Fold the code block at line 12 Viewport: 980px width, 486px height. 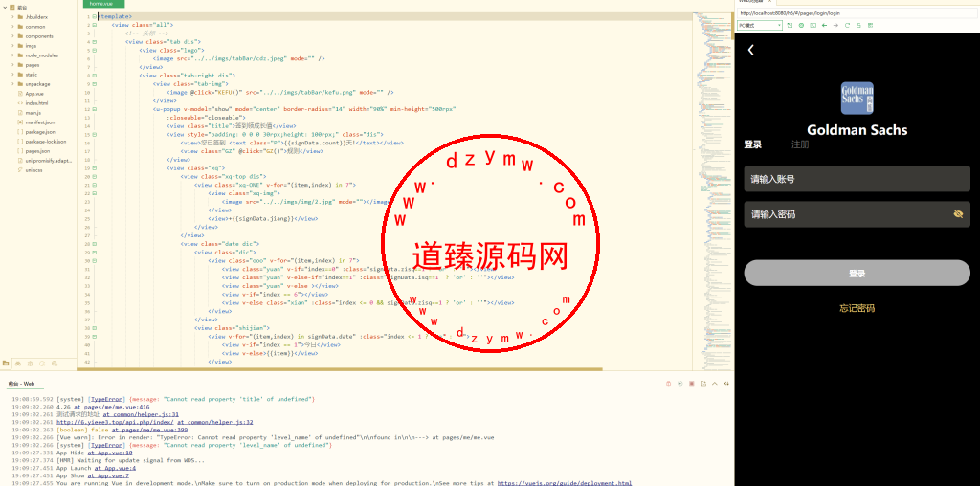coord(95,109)
